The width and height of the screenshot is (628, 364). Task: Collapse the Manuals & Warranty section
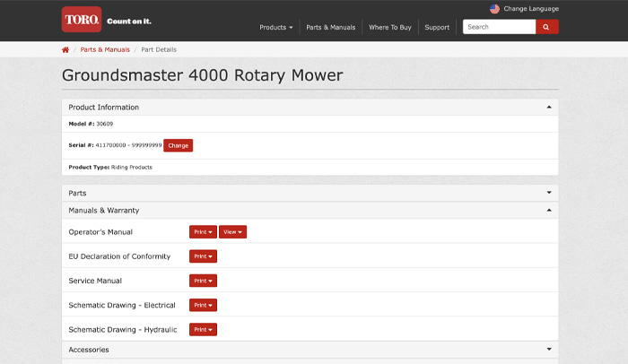[310, 210]
